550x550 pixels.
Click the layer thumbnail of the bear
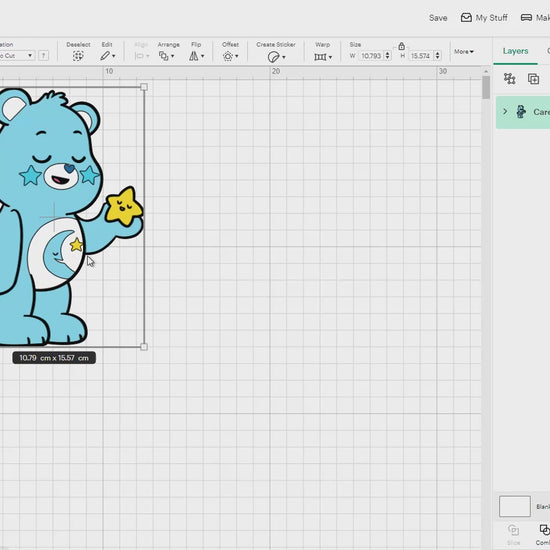tap(521, 112)
